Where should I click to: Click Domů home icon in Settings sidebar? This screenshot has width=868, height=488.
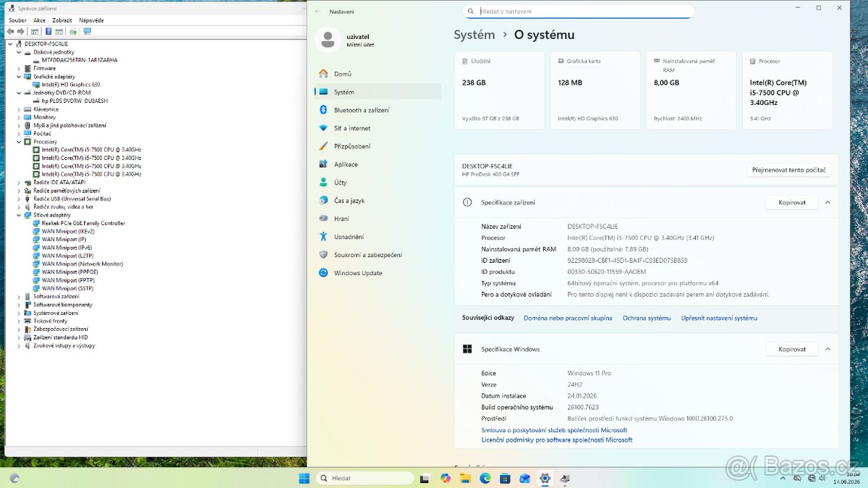coord(323,74)
